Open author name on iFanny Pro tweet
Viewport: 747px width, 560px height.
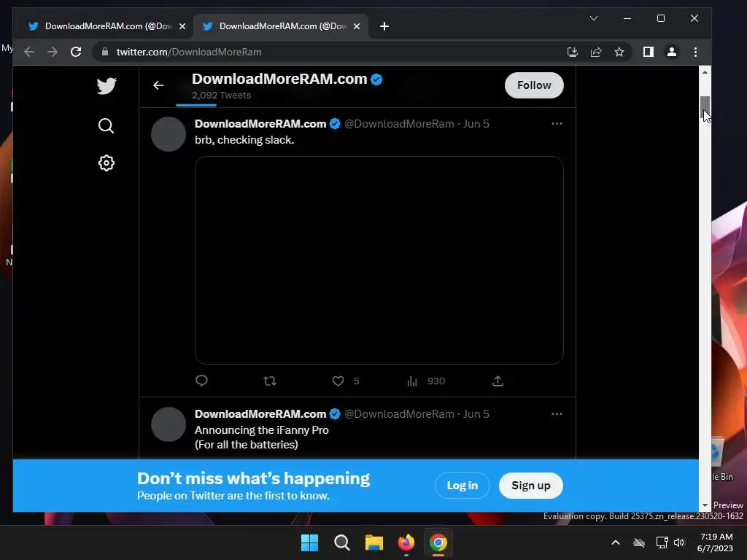(x=260, y=414)
